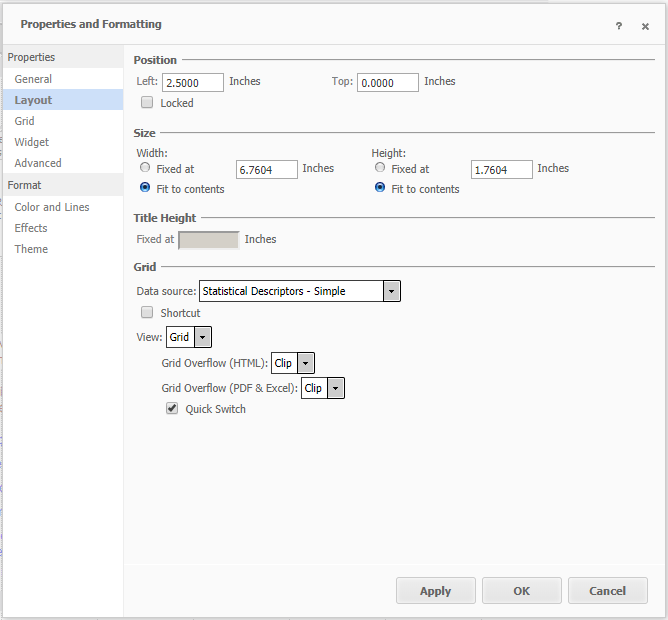
Task: Open the View dropdown
Action: click(x=202, y=338)
